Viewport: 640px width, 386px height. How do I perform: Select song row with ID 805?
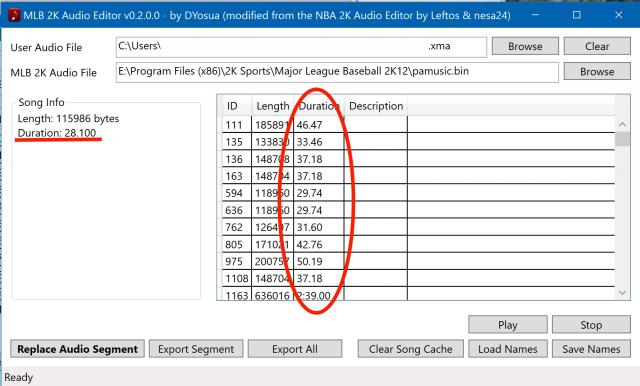click(x=418, y=244)
